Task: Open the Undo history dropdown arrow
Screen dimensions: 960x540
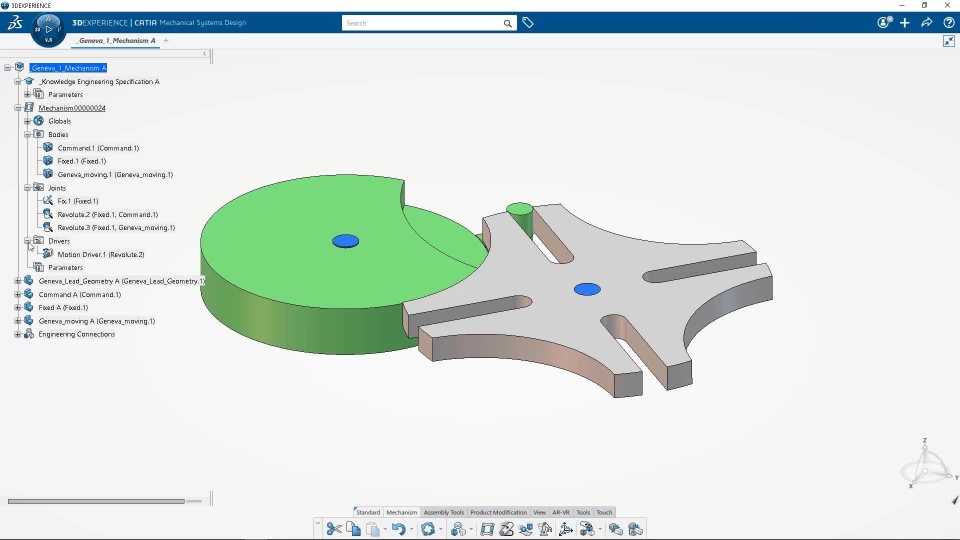Action: (411, 529)
